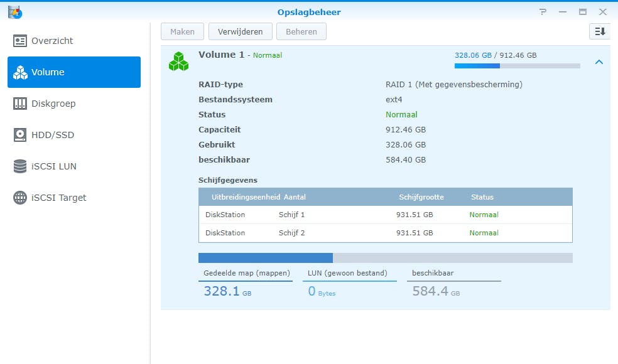Open iSCSI LUN section
This screenshot has width=618, height=364.
click(x=74, y=166)
